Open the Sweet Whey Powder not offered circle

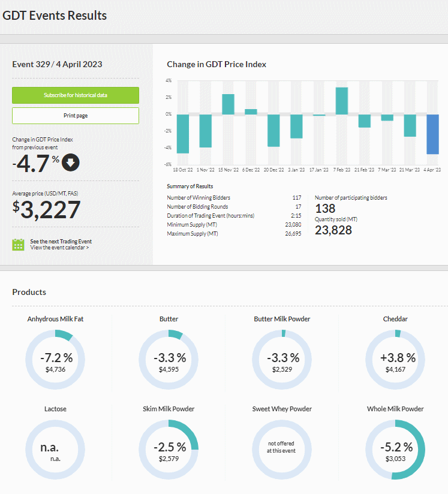point(282,450)
